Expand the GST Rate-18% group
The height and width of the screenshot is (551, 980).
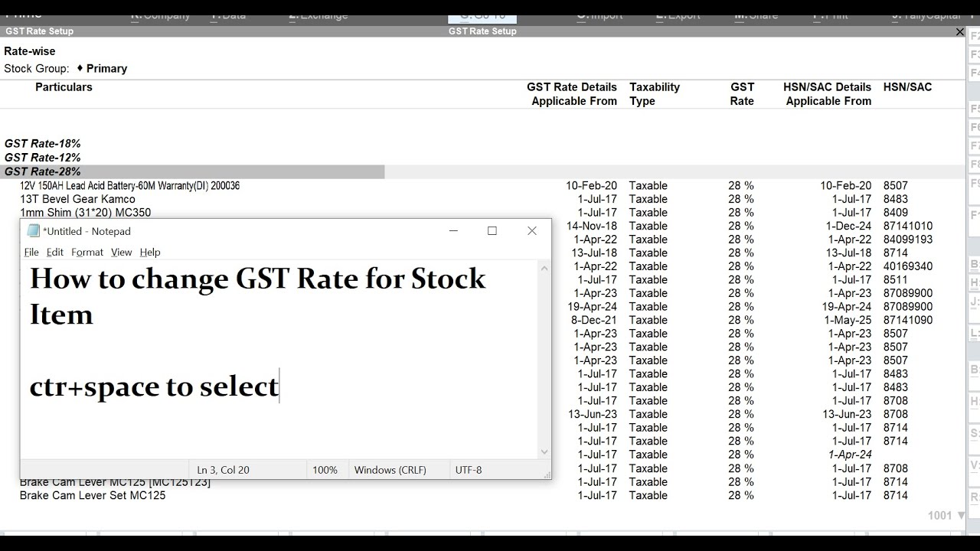42,144
